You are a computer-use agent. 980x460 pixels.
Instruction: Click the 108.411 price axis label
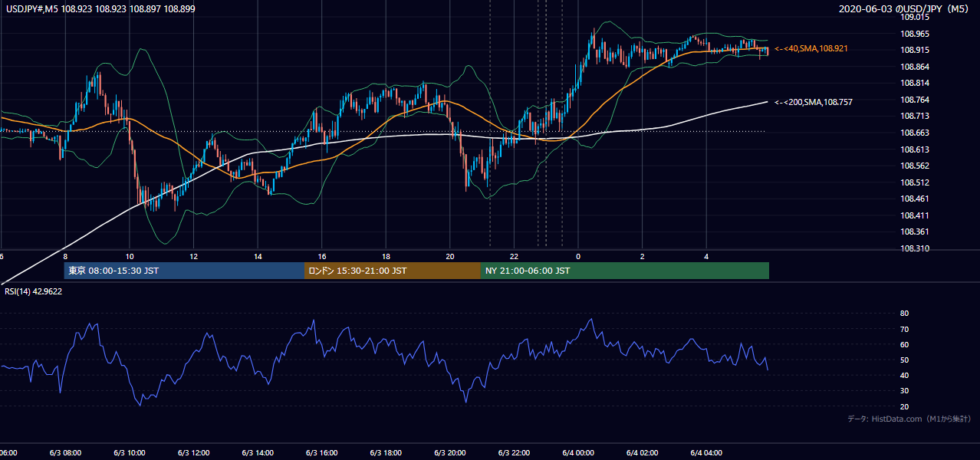(x=914, y=215)
